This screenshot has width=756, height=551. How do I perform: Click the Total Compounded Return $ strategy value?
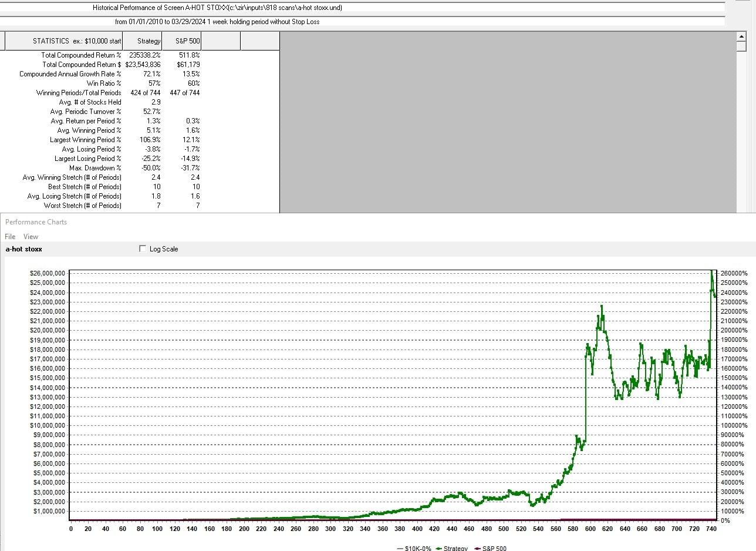[x=143, y=65]
